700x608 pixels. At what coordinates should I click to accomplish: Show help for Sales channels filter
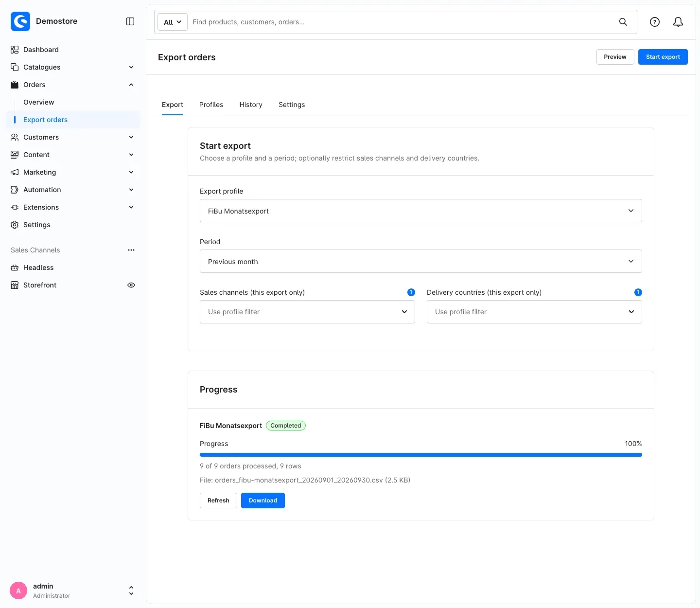point(411,292)
